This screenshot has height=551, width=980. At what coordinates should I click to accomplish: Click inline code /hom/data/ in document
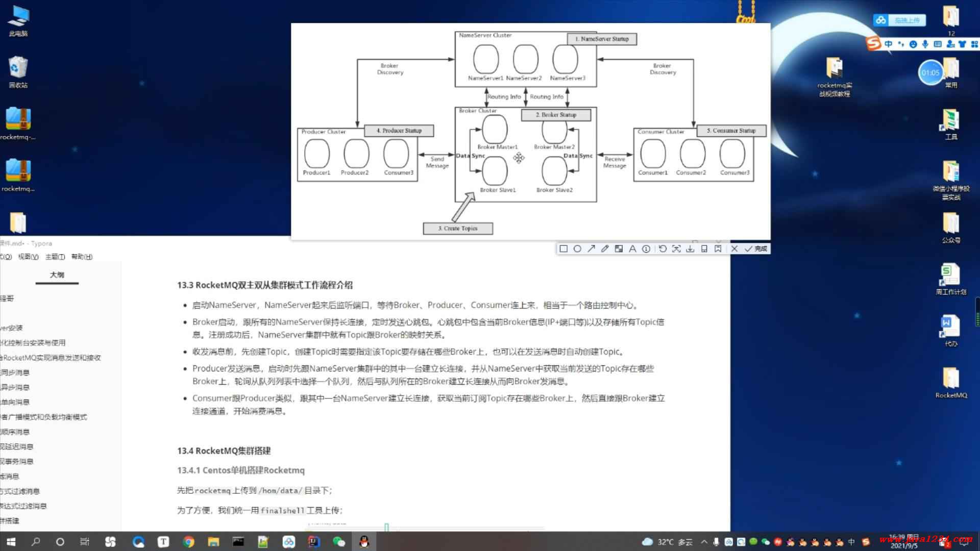280,491
